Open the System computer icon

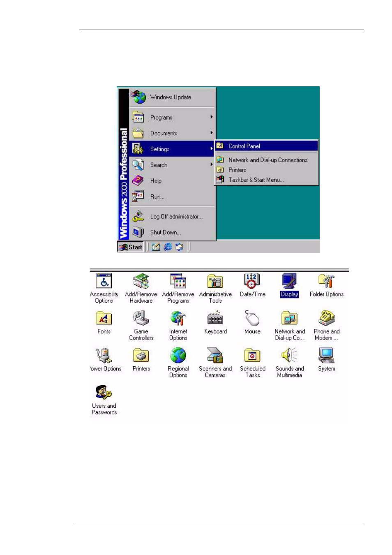[x=327, y=356]
